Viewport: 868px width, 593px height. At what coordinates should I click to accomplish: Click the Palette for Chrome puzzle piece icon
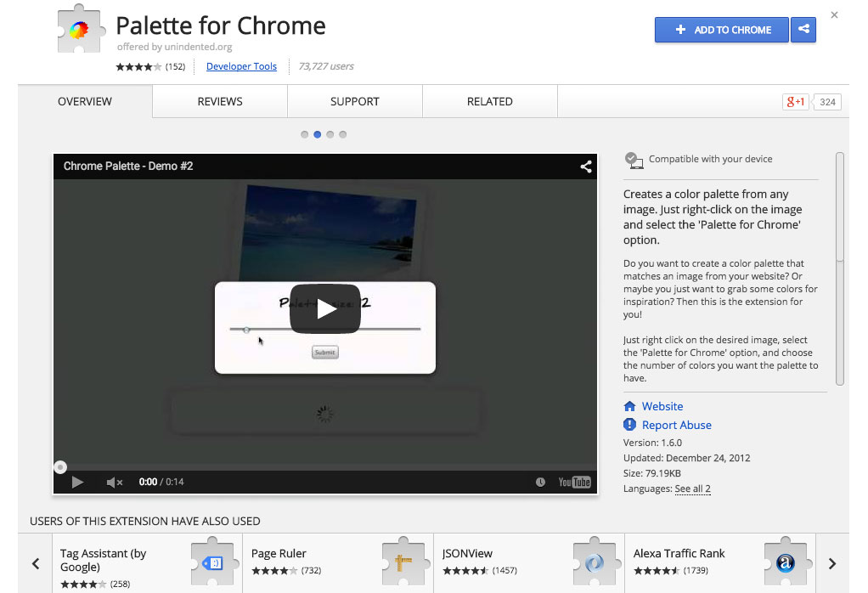80,28
